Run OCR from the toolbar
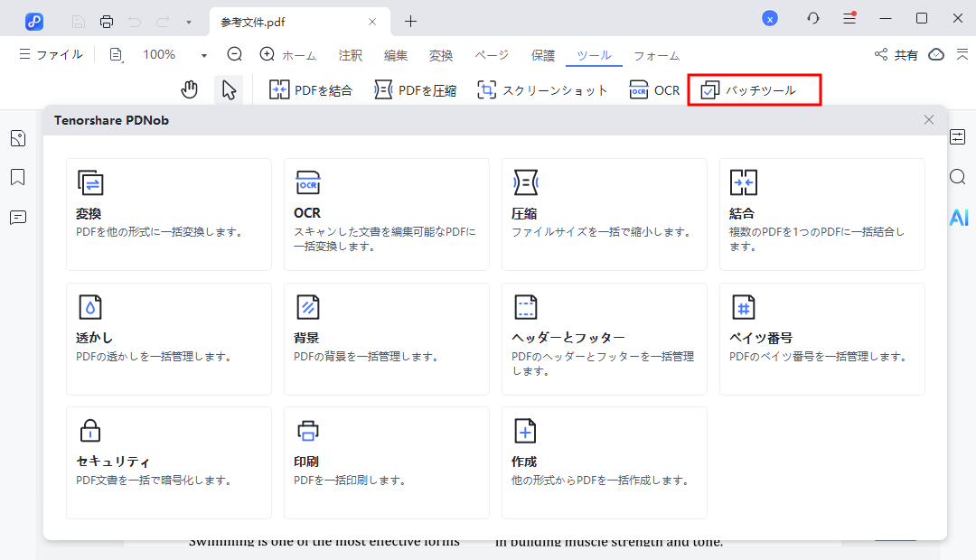Image resolution: width=976 pixels, height=560 pixels. pyautogui.click(x=652, y=89)
